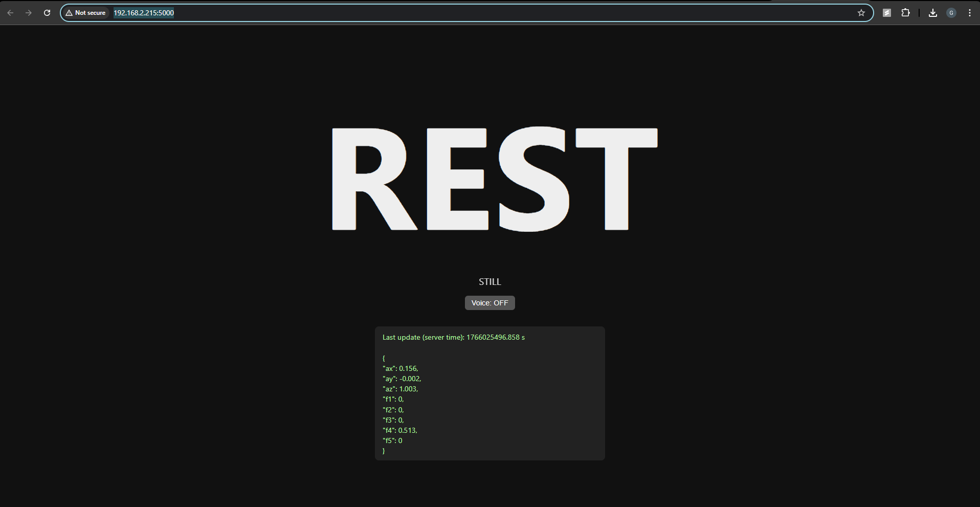Click the Last update server time line
Screen dimensions: 980x507
pyautogui.click(x=454, y=338)
